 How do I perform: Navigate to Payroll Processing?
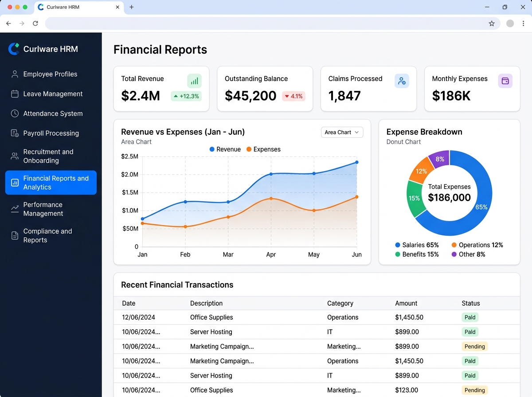point(51,133)
